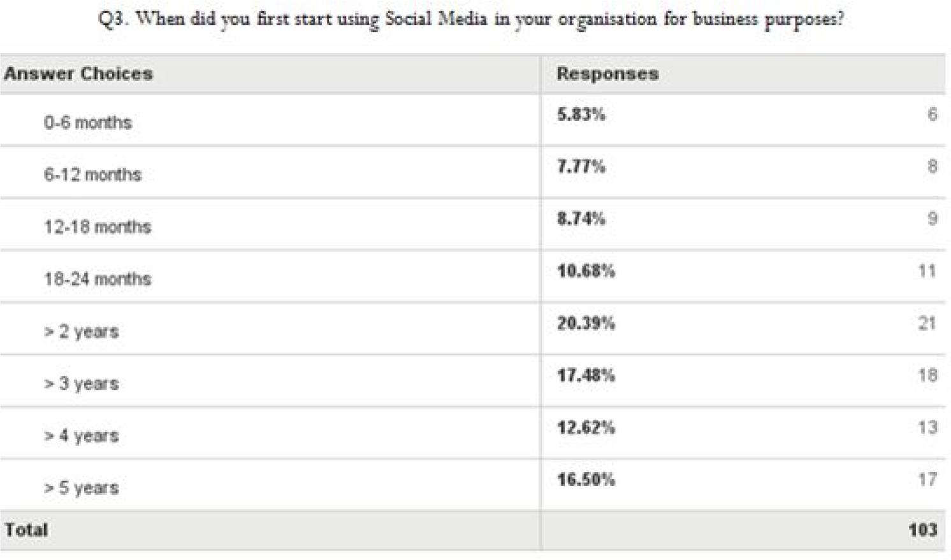Select the 0-6 months answer row
Viewport: 951px width, 560px height.
tap(472, 120)
